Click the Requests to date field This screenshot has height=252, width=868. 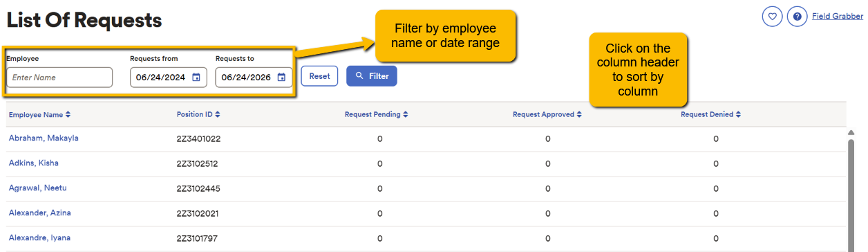(254, 78)
